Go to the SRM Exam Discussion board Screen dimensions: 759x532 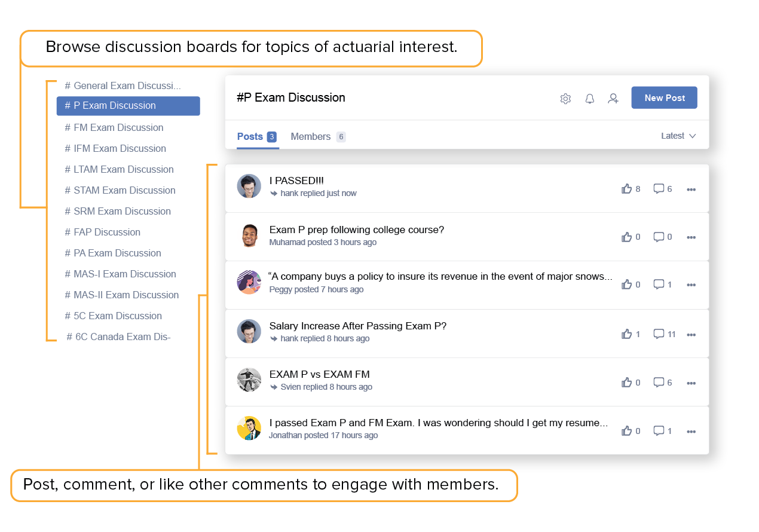(122, 211)
